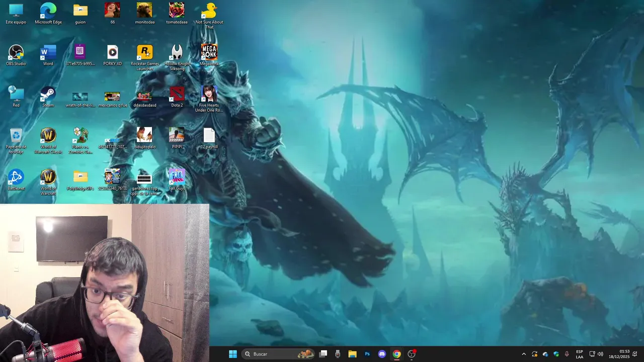Open Five Hearts Under One Roof shortcut

[x=209, y=99]
